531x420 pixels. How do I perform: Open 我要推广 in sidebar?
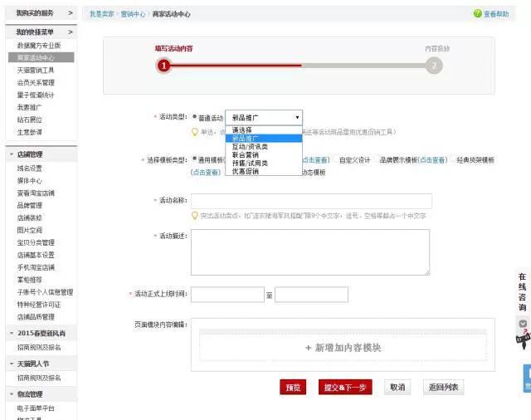point(30,107)
